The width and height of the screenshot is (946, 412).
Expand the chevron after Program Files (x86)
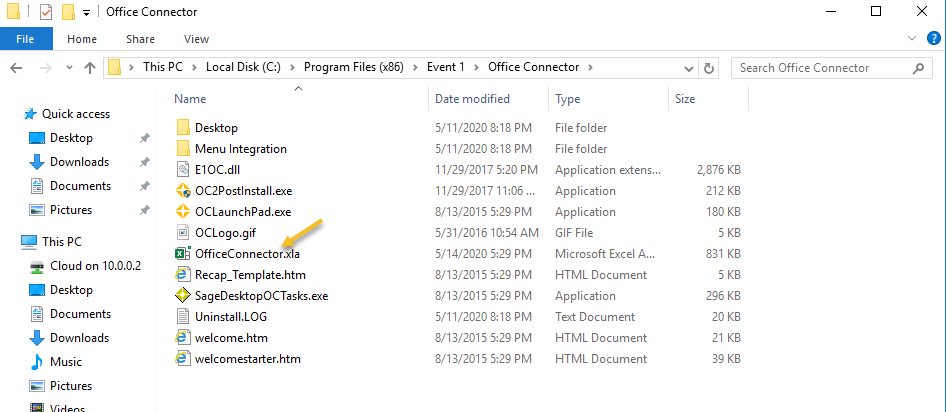(415, 67)
